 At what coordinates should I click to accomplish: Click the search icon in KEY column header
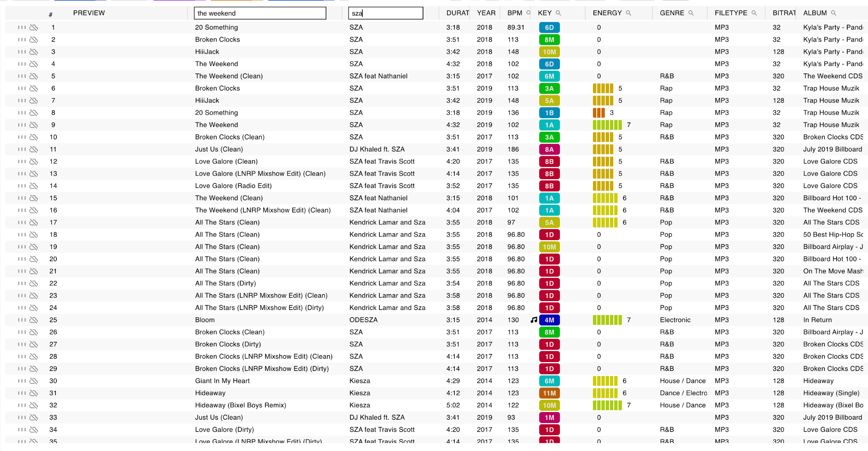558,13
